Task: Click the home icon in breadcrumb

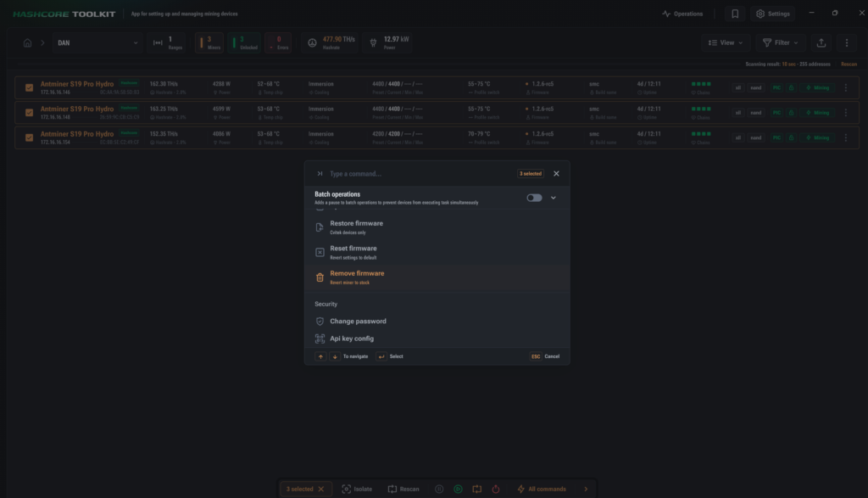Action: [27, 42]
